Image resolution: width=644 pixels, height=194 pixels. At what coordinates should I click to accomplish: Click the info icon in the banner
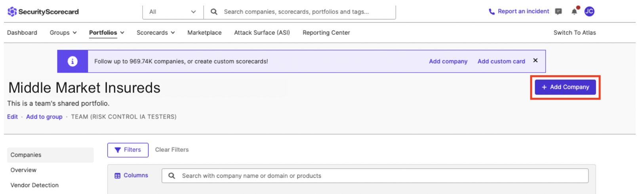tap(72, 61)
